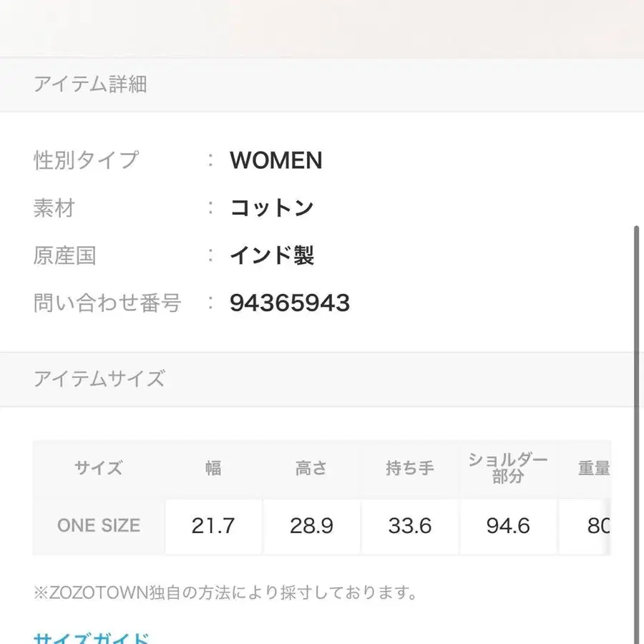Viewport: 644px width, 644px height.
Task: Click the 問い合わせ番号 label
Action: click(108, 303)
